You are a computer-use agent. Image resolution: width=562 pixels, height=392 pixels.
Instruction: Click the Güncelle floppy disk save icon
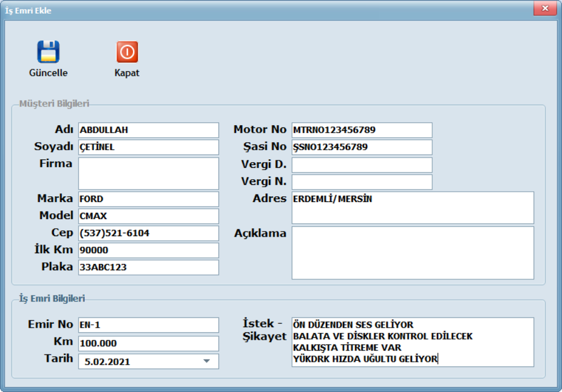[x=48, y=52]
